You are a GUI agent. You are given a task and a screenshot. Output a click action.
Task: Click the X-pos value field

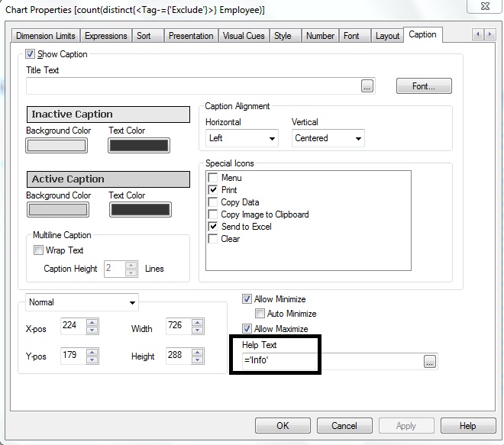click(73, 326)
